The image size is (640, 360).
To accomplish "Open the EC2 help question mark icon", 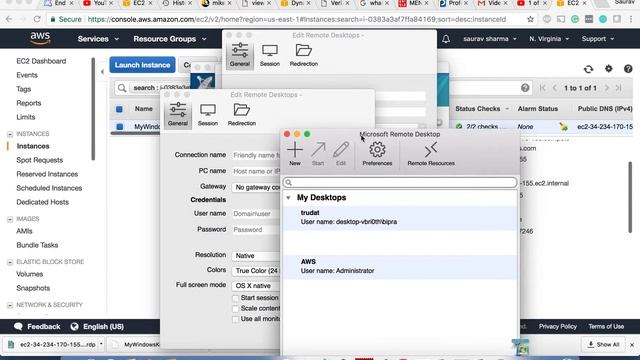I will click(628, 69).
